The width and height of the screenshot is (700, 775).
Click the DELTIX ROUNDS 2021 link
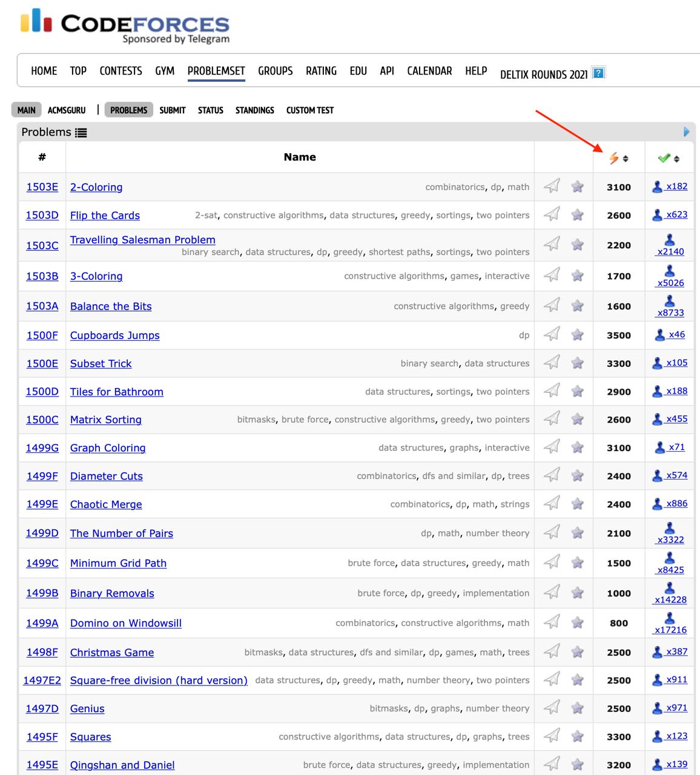pyautogui.click(x=544, y=74)
